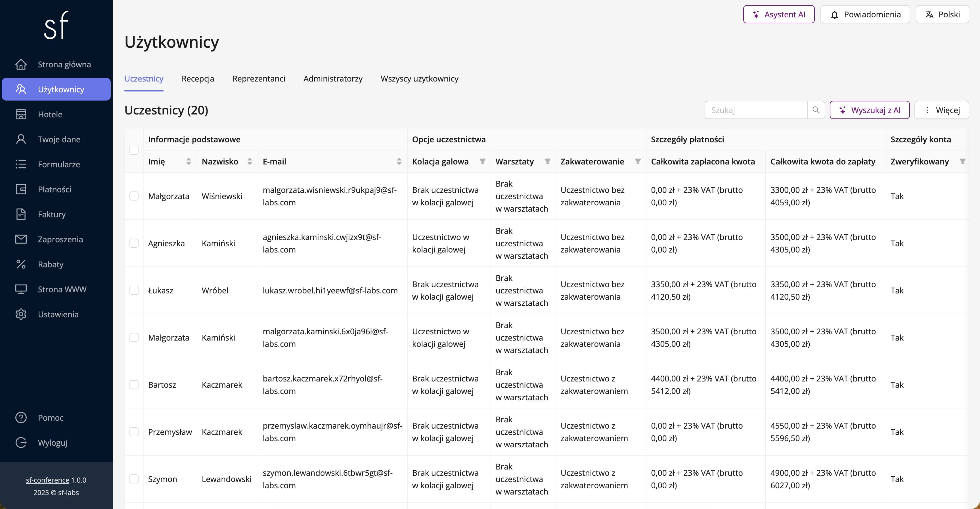Screen dimensions: 980x509
Task: Open Rabaty percent icon
Action: point(21,264)
